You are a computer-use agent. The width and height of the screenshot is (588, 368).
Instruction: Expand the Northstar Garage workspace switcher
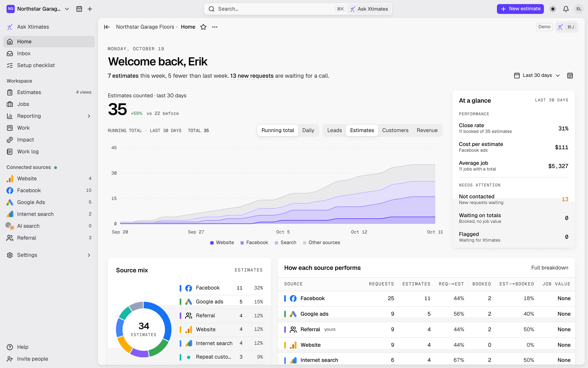[x=38, y=9]
